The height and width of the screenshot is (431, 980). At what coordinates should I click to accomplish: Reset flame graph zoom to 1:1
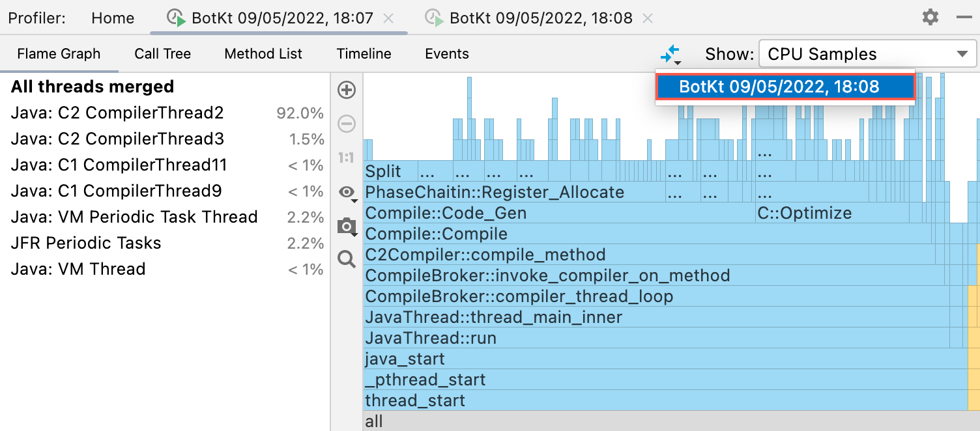(x=347, y=158)
